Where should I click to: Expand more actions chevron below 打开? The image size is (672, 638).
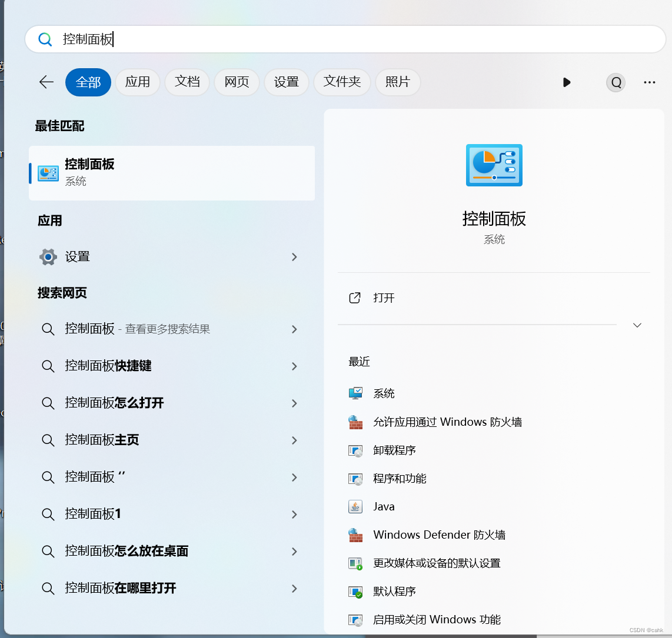click(637, 325)
